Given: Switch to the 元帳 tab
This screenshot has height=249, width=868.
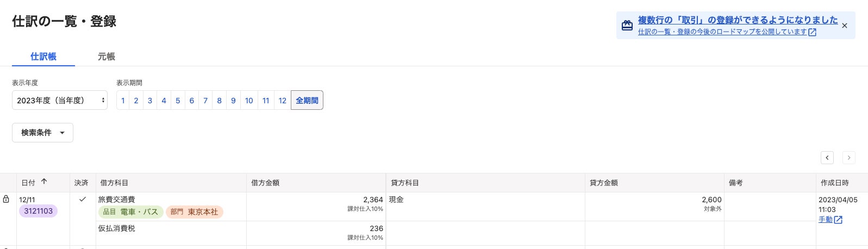Looking at the screenshot, I should pyautogui.click(x=106, y=57).
